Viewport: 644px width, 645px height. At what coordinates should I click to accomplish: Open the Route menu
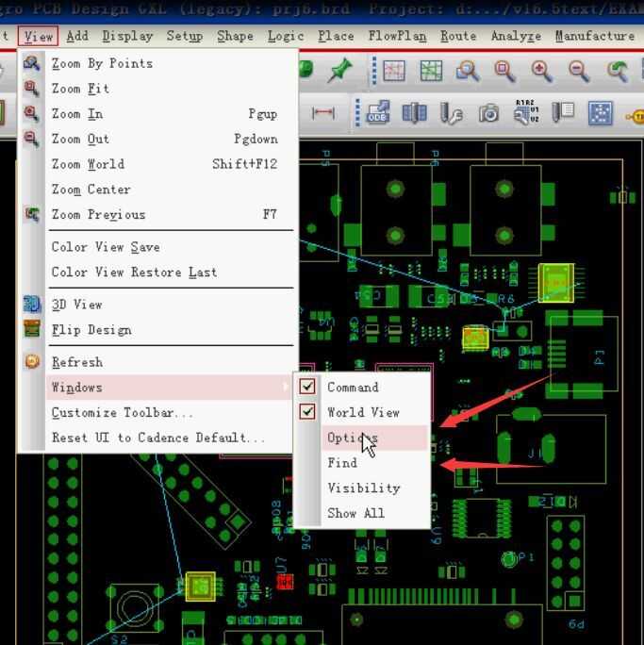(x=458, y=36)
